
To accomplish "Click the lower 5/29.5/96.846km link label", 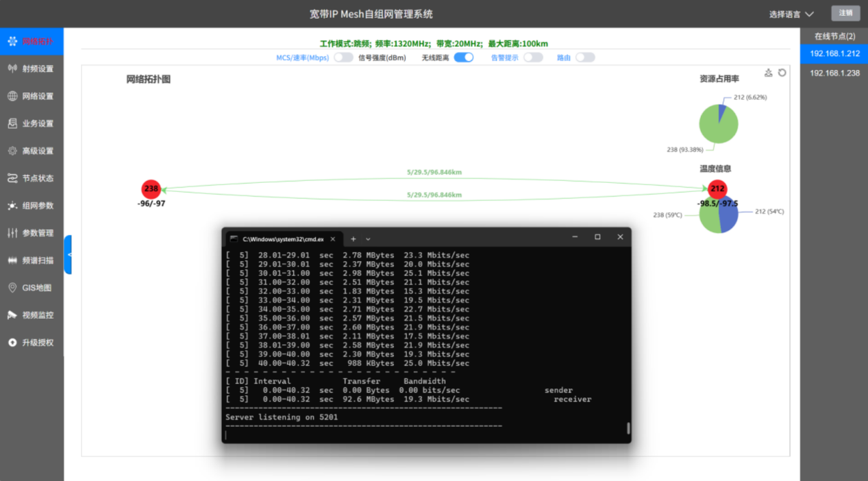I will (434, 195).
